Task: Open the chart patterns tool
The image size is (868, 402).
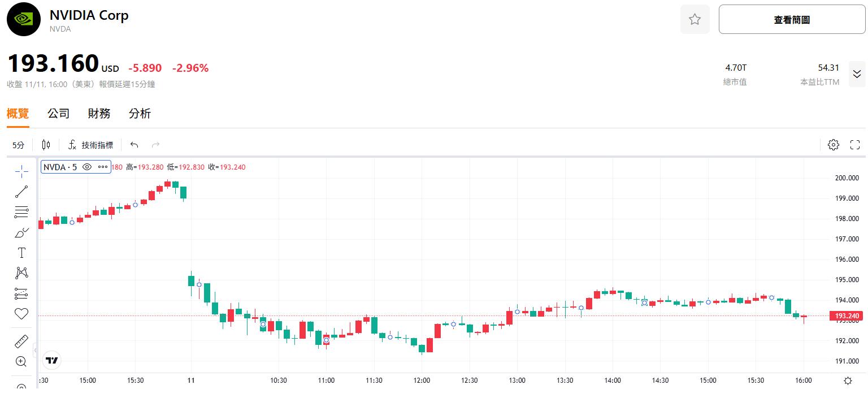Action: coord(21,273)
